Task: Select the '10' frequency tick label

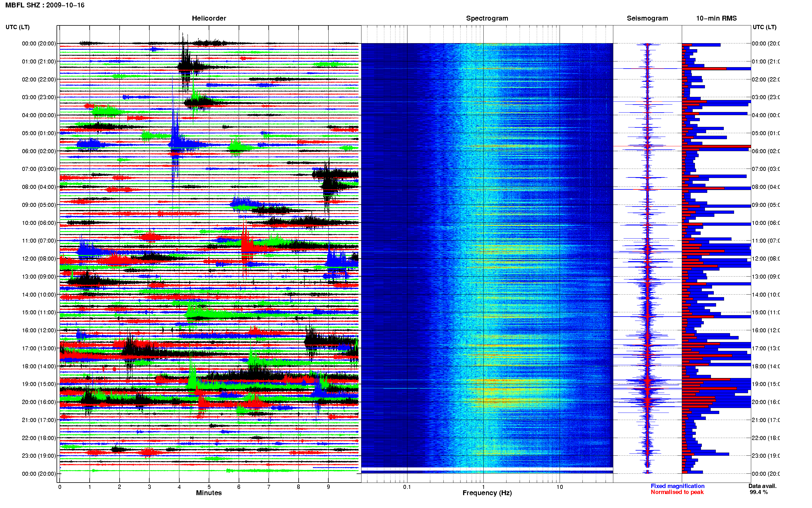Action: point(560,487)
